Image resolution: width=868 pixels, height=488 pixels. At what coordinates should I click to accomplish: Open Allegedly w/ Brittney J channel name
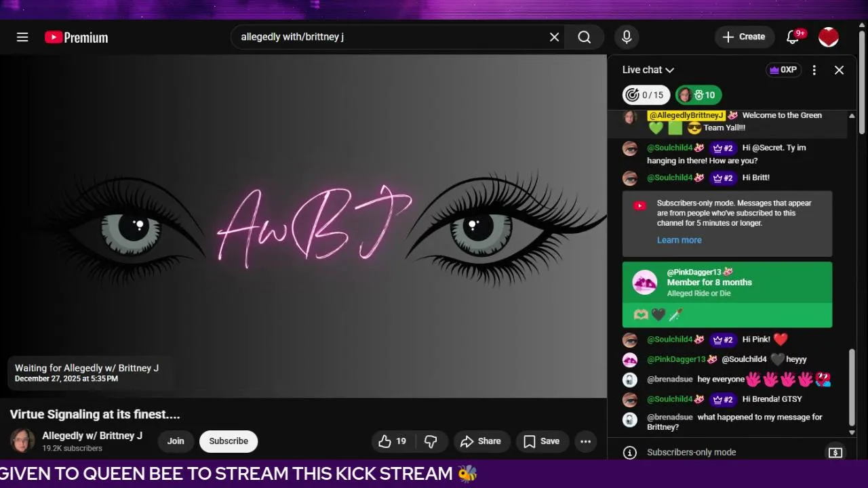[92, 436]
